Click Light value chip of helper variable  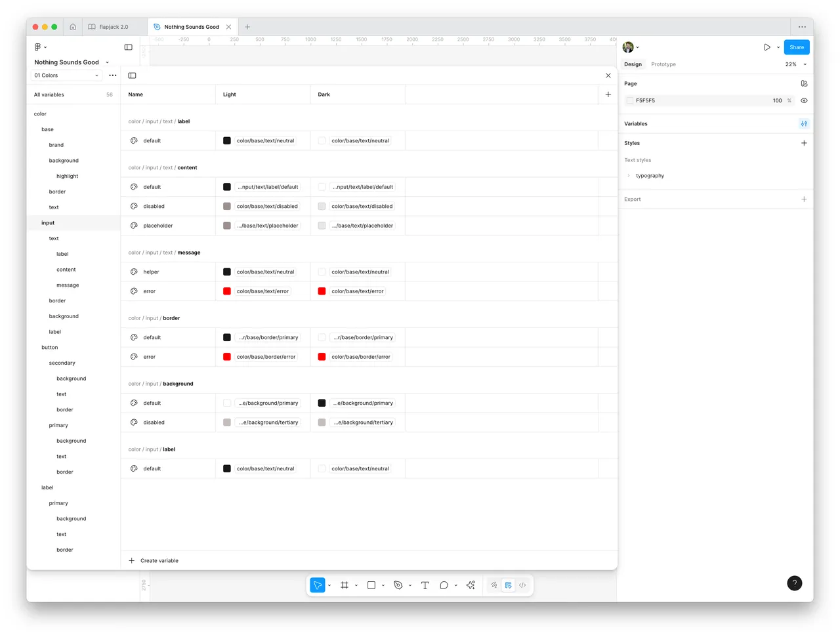(x=265, y=272)
